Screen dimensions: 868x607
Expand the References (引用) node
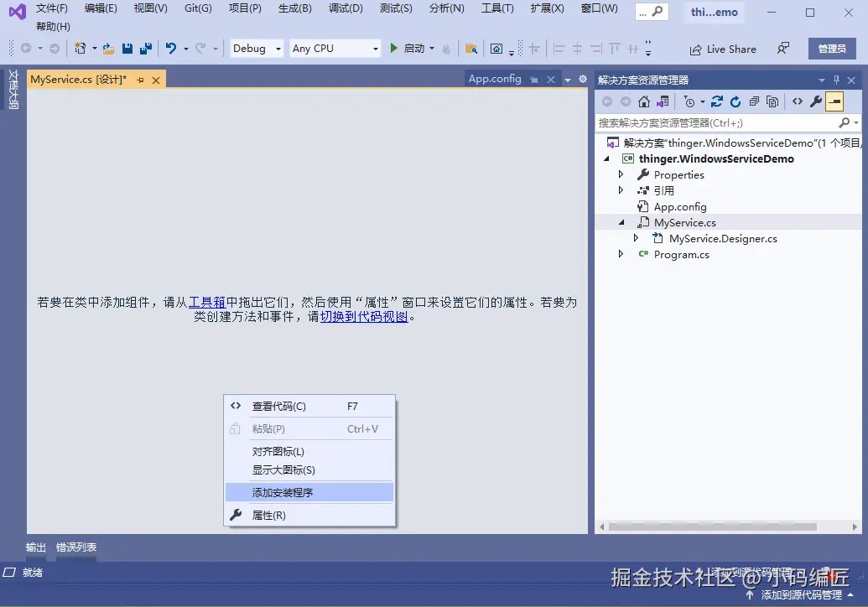click(621, 190)
